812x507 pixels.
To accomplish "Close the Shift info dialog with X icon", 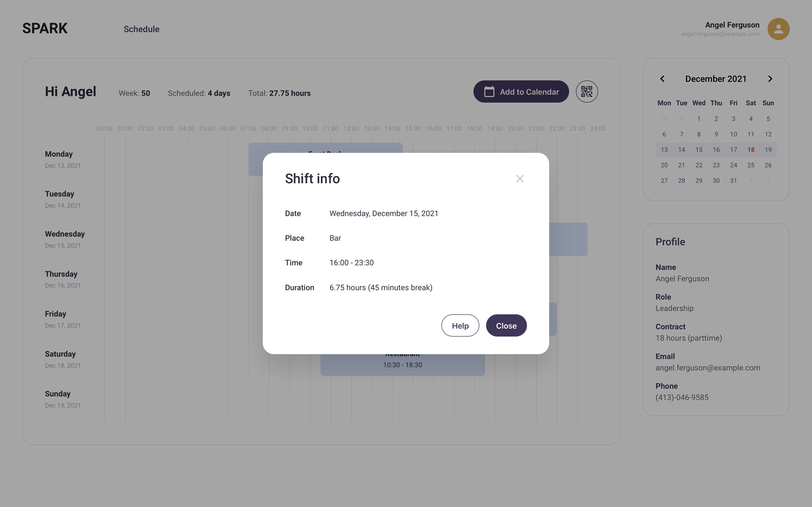I will click(x=520, y=179).
